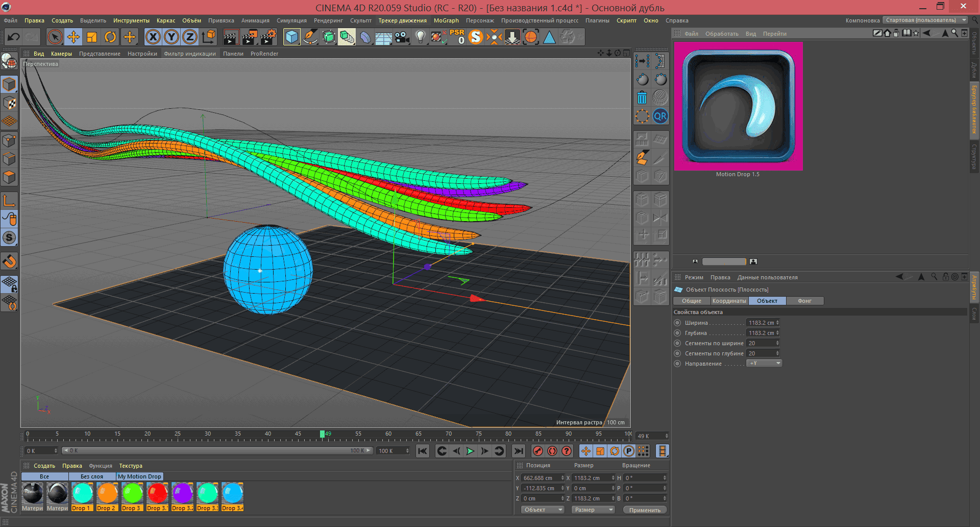The width and height of the screenshot is (980, 527).
Task: Open Рендеринг menu
Action: coord(328,20)
